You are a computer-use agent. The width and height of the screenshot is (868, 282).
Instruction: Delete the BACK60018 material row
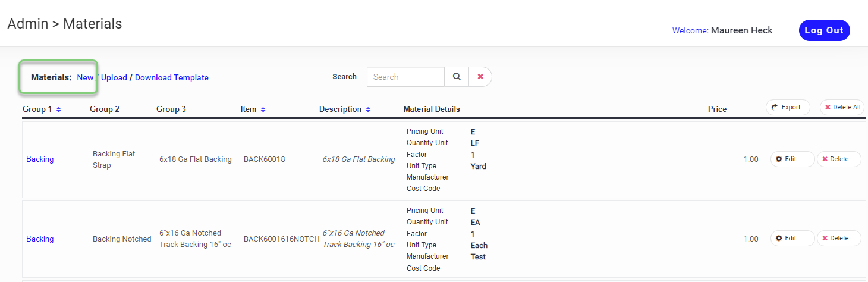coord(839,159)
